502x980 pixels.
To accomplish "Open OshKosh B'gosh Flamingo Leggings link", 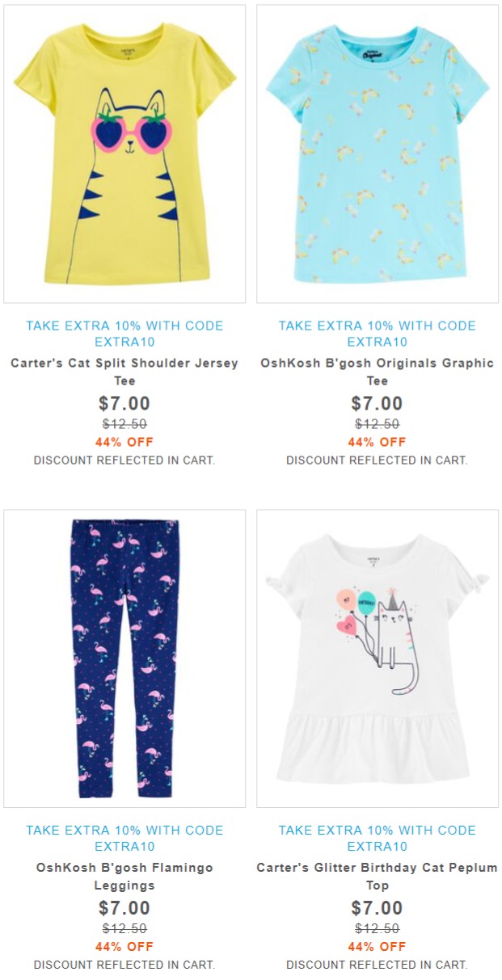I will pos(124,877).
